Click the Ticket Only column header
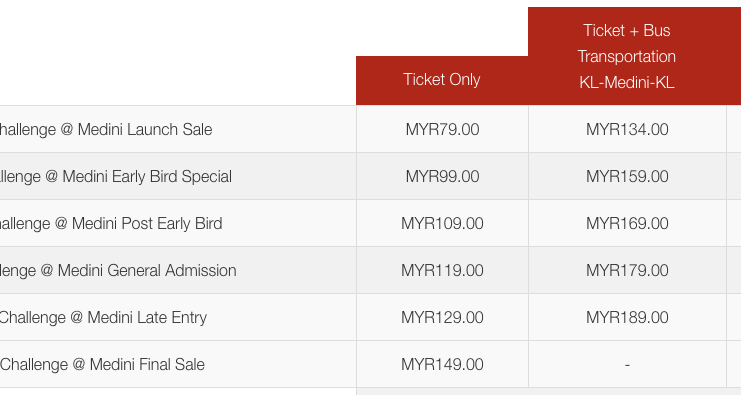 (x=442, y=80)
